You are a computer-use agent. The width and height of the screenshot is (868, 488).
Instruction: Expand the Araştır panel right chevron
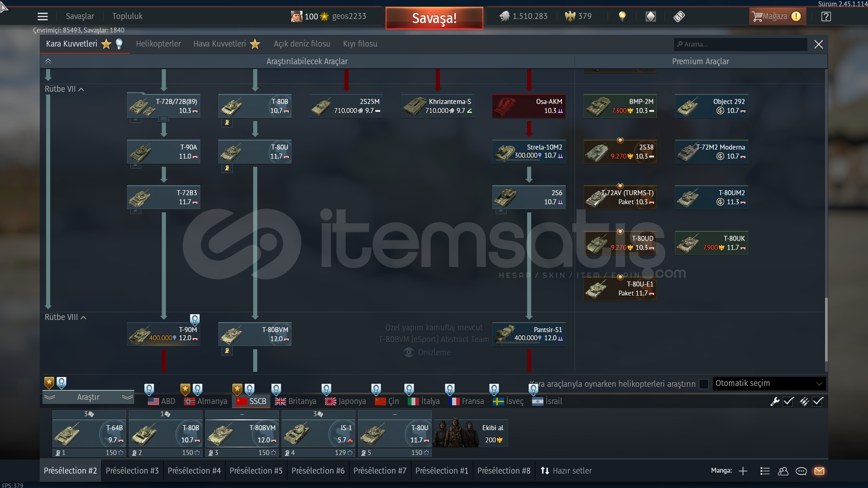pos(127,397)
